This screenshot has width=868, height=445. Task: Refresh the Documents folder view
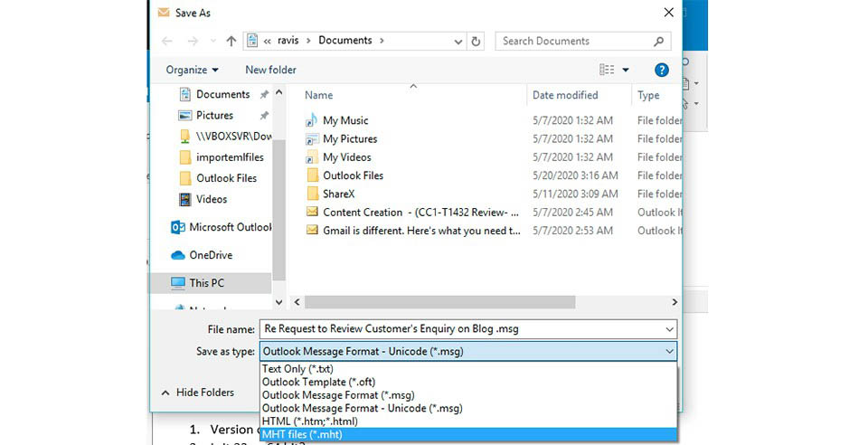click(x=476, y=41)
